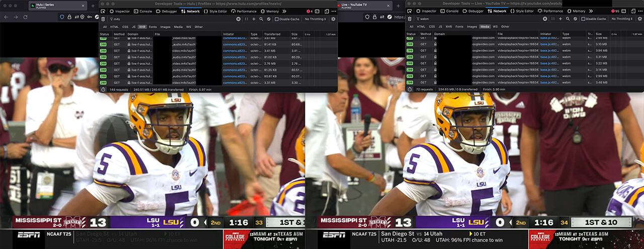644x249 pixels.
Task: Open network settings gear in Hulu DevTools
Action: pyautogui.click(x=333, y=19)
